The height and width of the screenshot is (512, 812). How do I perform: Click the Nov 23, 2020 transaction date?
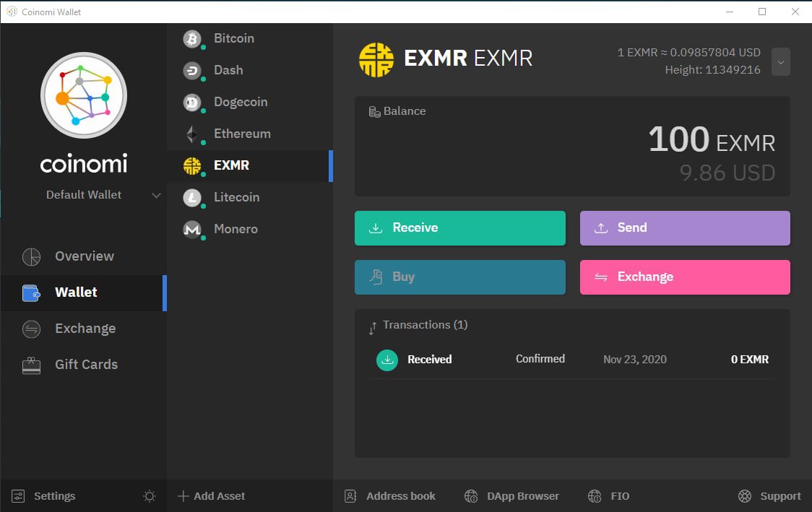pyautogui.click(x=635, y=360)
